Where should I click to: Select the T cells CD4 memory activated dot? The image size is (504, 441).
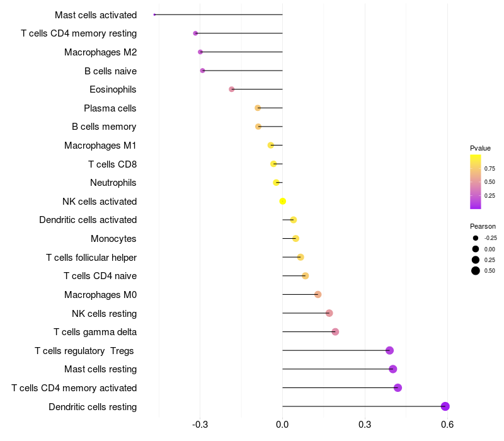point(398,387)
